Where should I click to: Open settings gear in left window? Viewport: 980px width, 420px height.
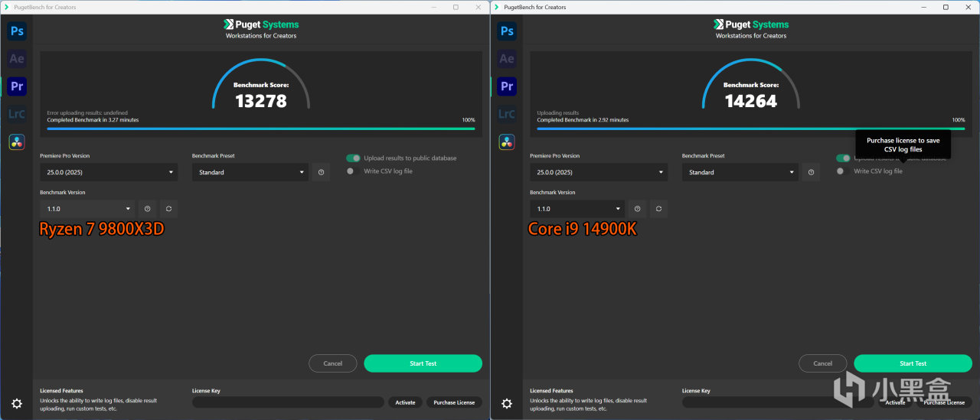point(17,404)
